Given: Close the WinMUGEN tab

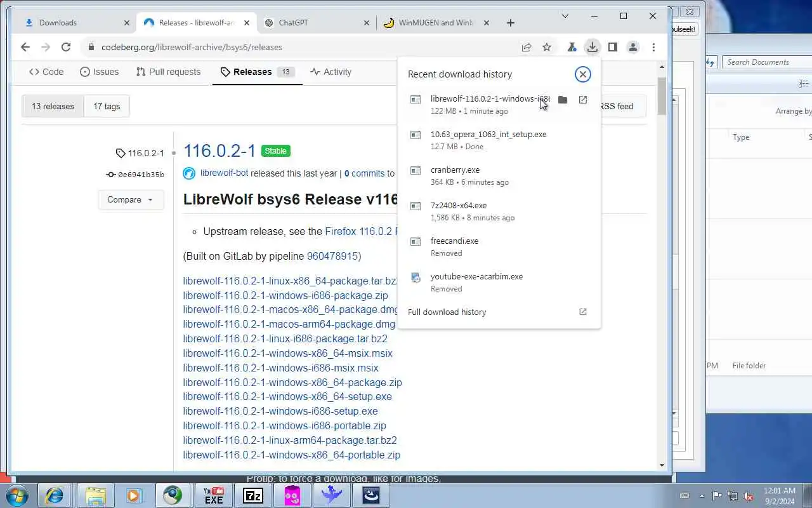Looking at the screenshot, I should [x=487, y=23].
